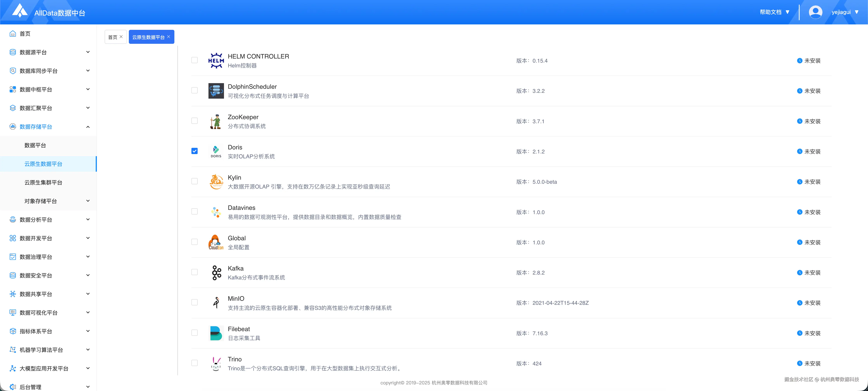The image size is (868, 391).
Task: Click the Global component name
Action: tap(237, 238)
